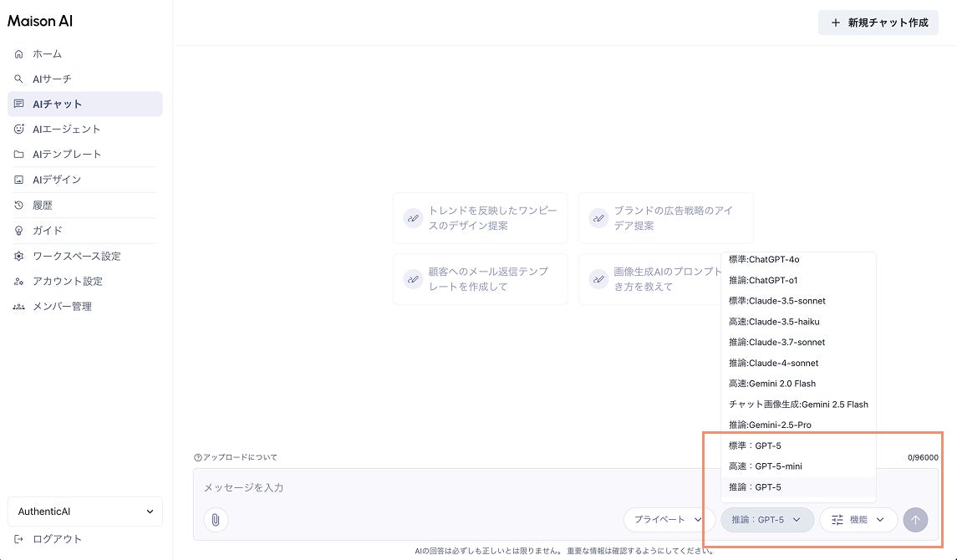Pick 推論:Claude-4-sonnet from list
Screen dimensions: 957x560
[x=798, y=363]
